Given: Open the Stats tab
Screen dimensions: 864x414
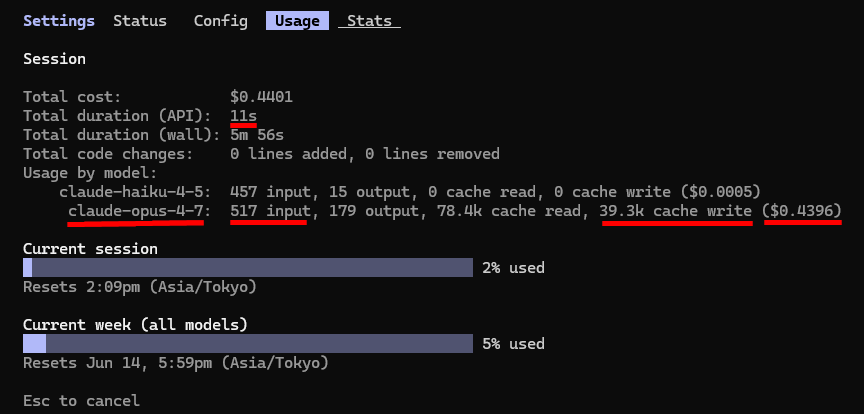Looking at the screenshot, I should tap(369, 21).
